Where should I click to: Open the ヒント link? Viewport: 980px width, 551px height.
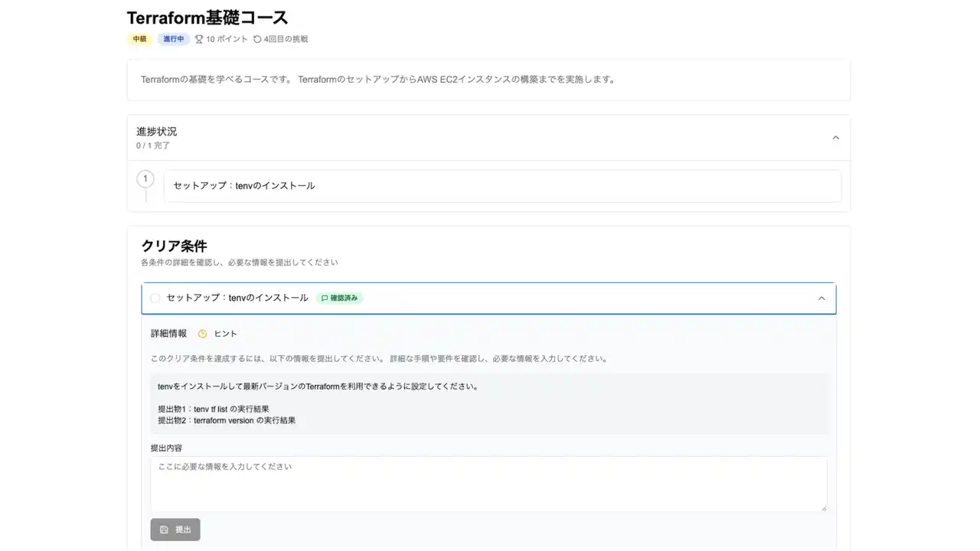click(225, 334)
